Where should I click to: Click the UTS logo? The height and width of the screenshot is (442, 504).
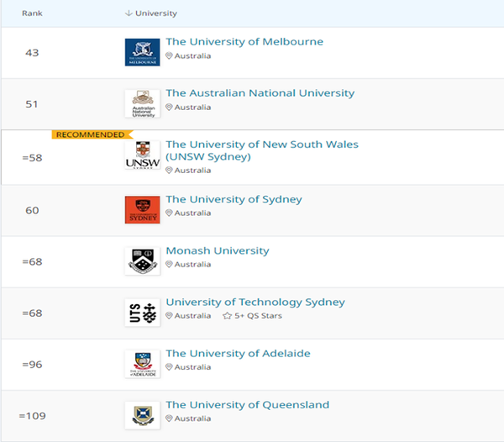pos(141,312)
